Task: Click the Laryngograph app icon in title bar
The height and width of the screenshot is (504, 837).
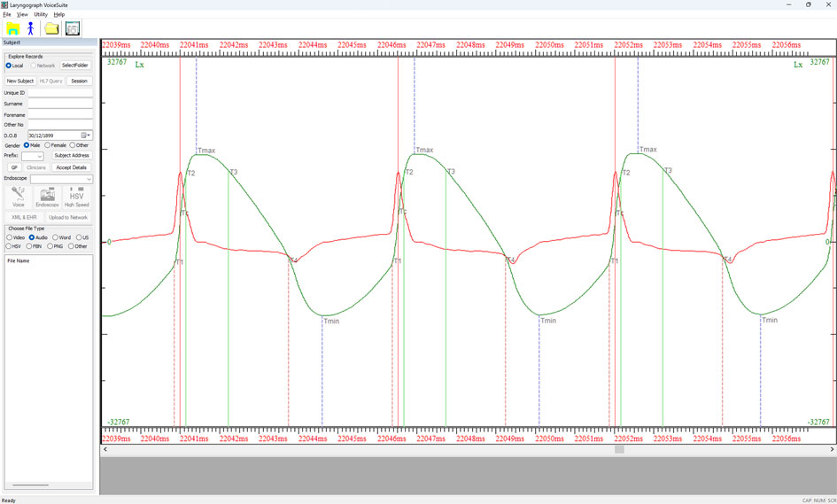Action: 4,4
